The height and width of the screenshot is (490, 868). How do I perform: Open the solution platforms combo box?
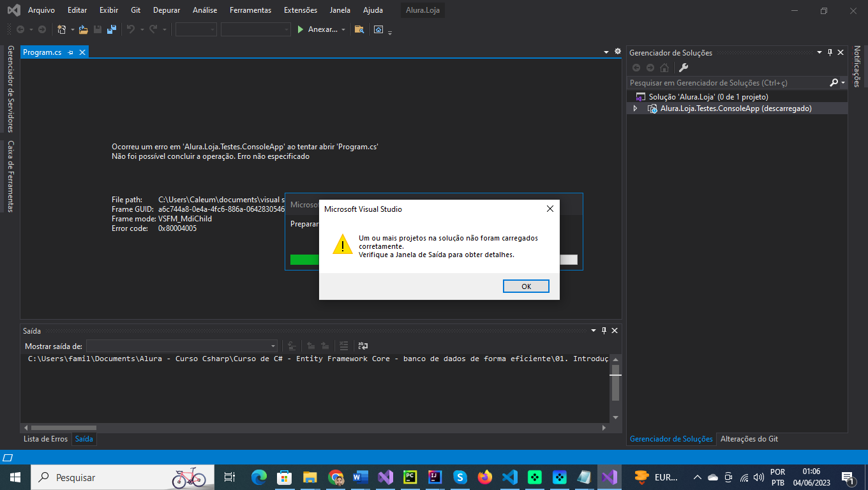tap(256, 29)
